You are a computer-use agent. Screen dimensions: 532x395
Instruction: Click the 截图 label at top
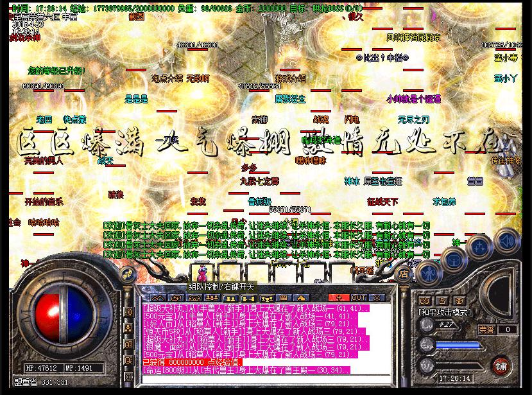137,17
